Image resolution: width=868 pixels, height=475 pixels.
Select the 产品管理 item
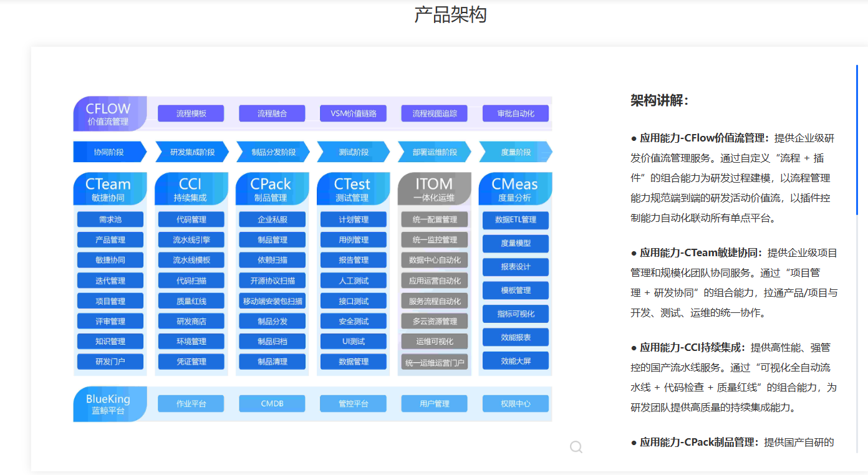coord(110,240)
